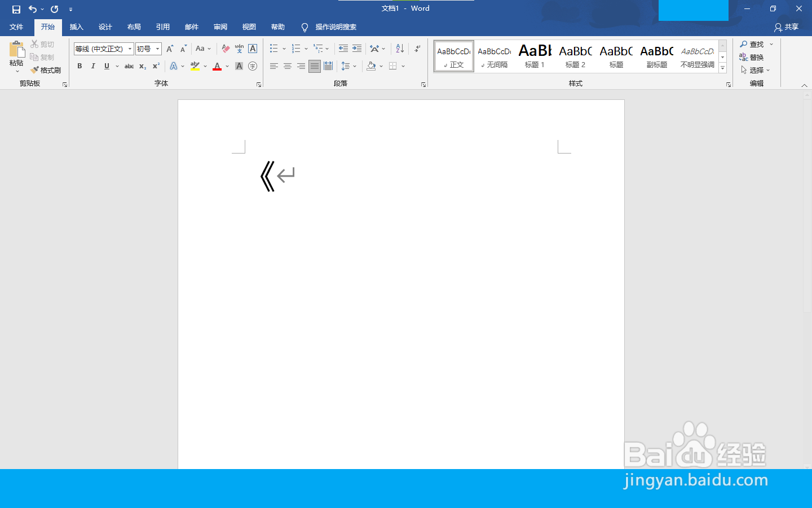
Task: Decrease paragraph indent
Action: pyautogui.click(x=343, y=49)
